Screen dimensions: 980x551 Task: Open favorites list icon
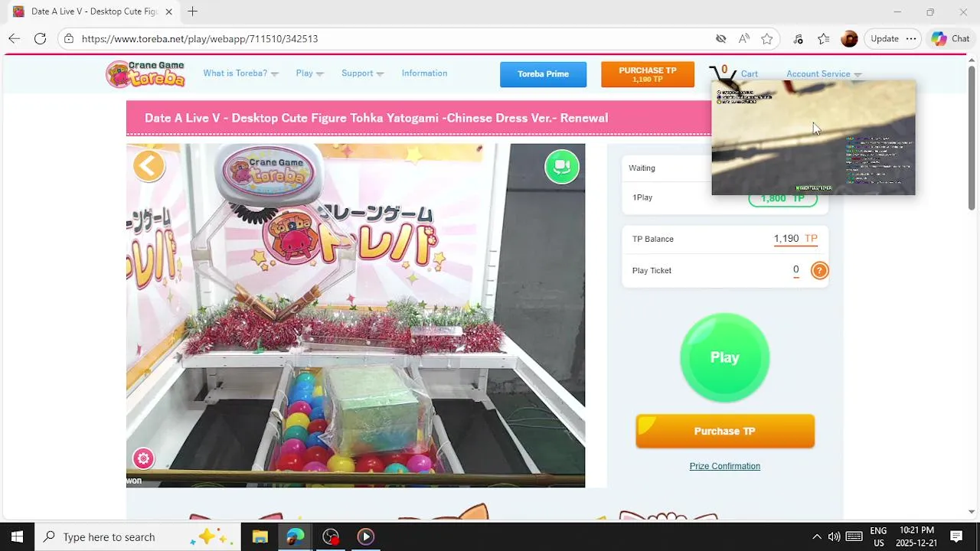(824, 38)
